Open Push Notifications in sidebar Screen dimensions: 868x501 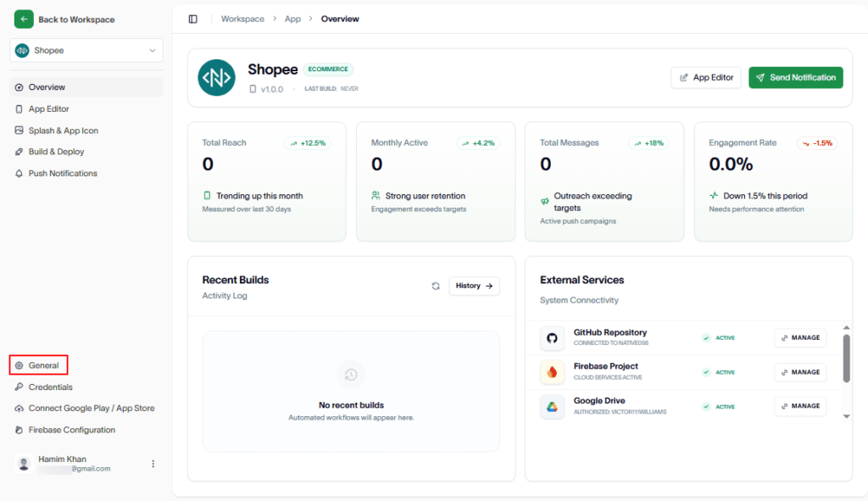(86, 173)
